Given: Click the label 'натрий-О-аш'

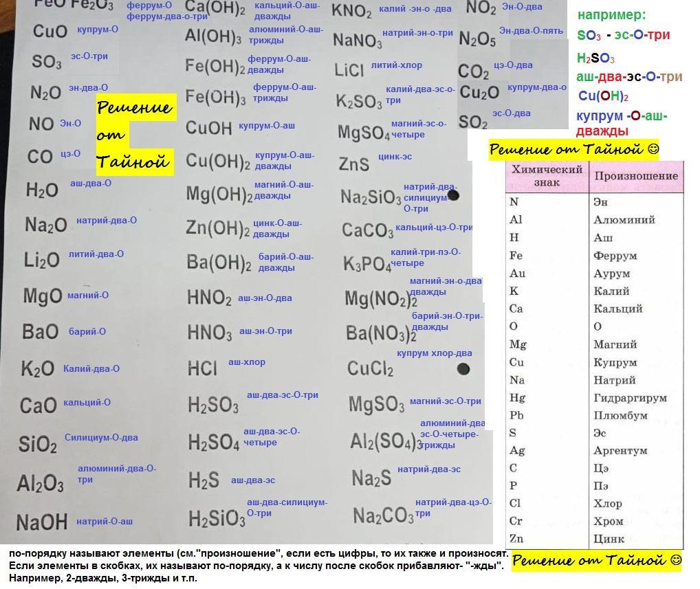Looking at the screenshot, I should point(105,521).
